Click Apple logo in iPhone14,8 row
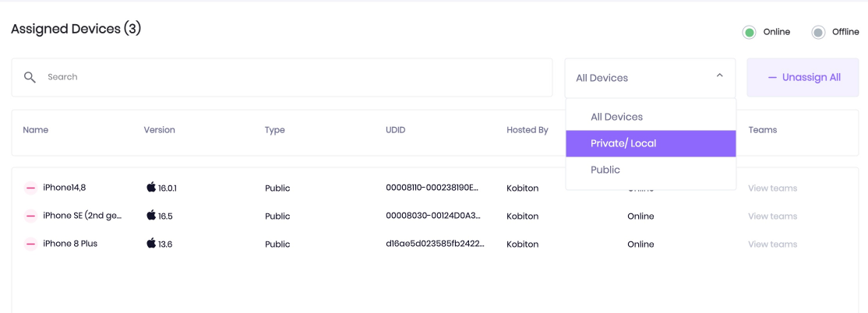Viewport: 868px width, 313px height. pos(151,188)
